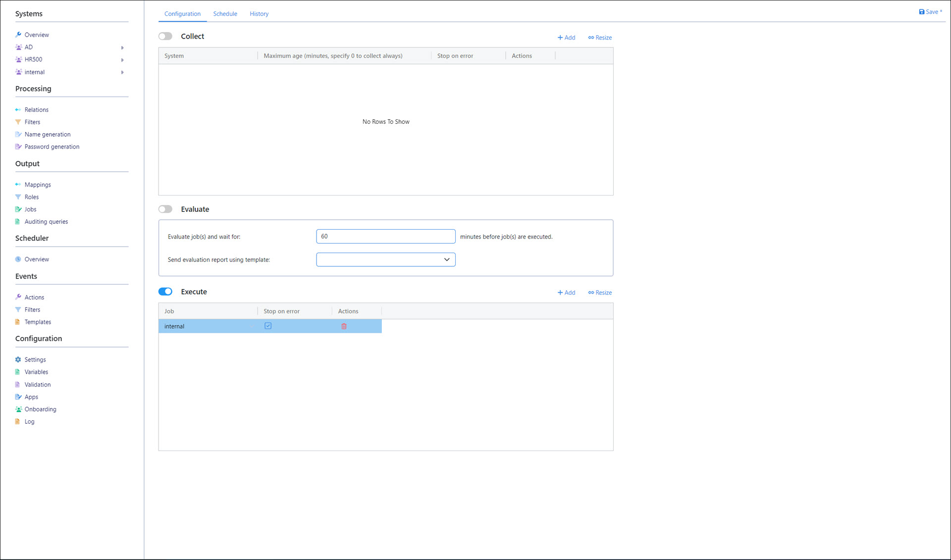Click the Events Filters funnel icon

tap(18, 310)
